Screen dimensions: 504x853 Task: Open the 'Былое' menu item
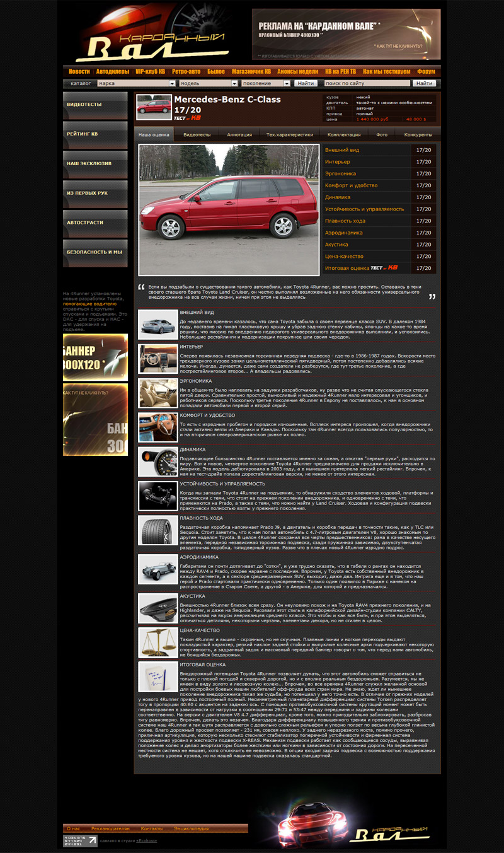click(216, 71)
